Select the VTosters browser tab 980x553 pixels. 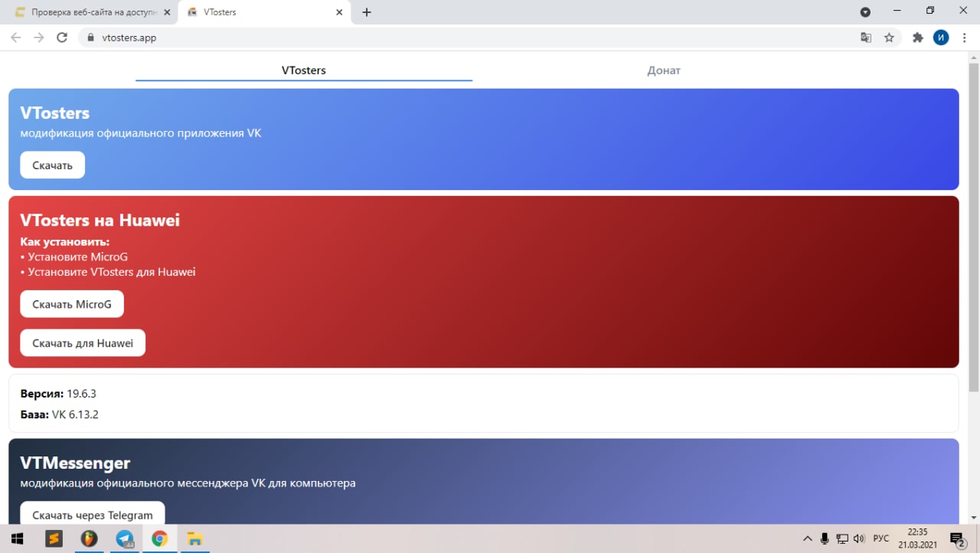click(x=264, y=12)
